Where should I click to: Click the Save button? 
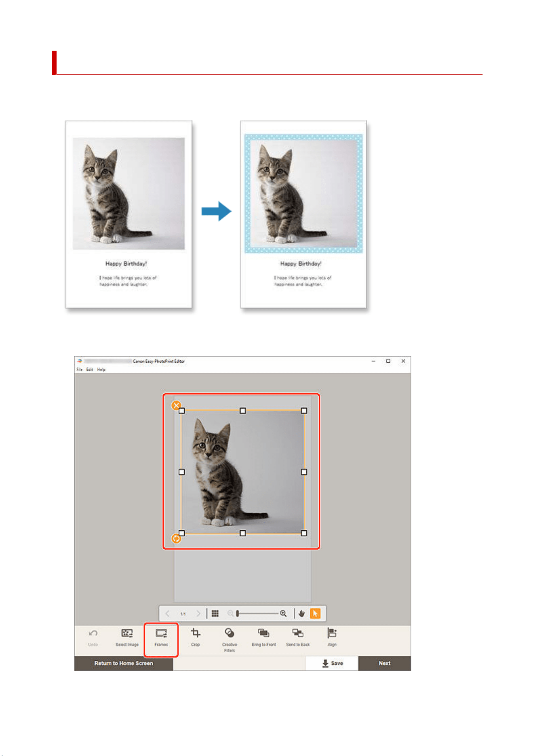pyautogui.click(x=332, y=664)
